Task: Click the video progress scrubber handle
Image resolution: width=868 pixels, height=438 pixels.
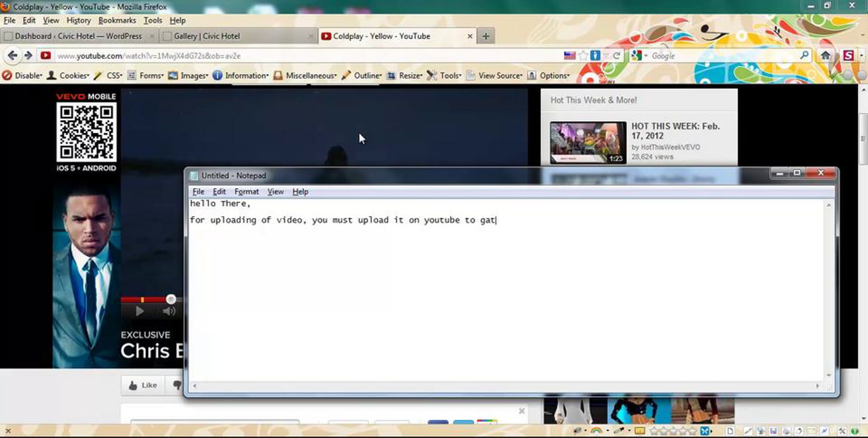Action: tap(171, 299)
